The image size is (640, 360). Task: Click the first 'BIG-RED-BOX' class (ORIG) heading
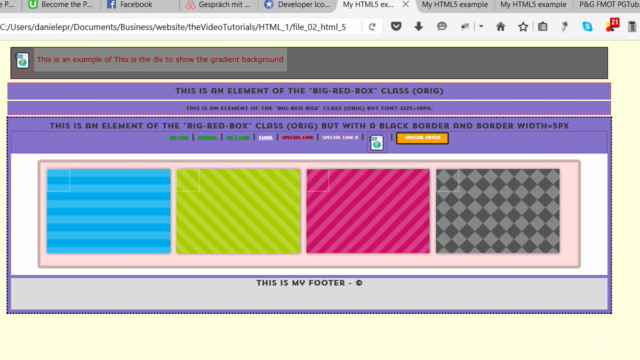(x=309, y=91)
